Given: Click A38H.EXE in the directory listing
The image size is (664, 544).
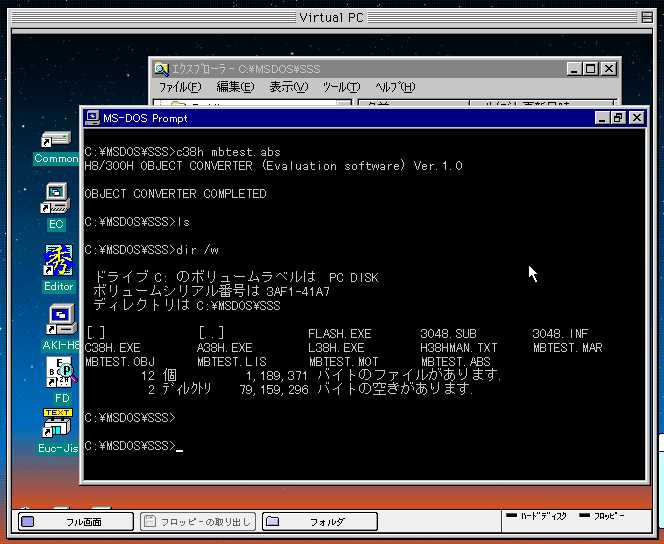Looking at the screenshot, I should point(224,348).
